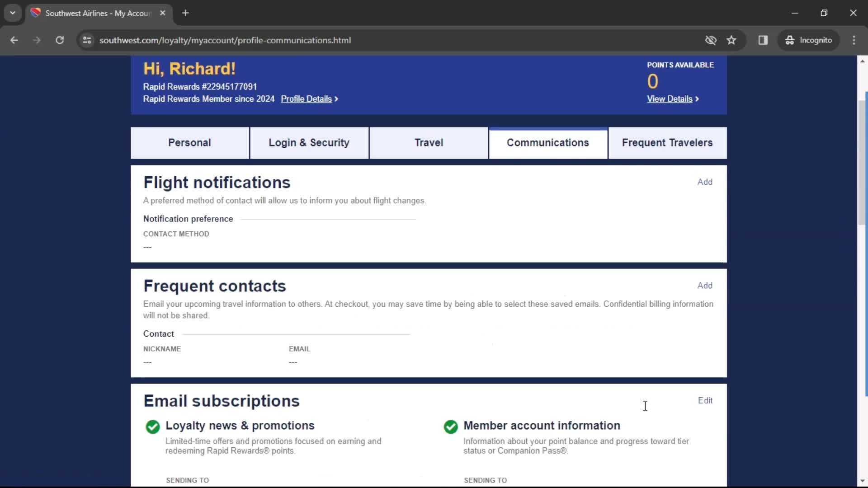Image resolution: width=868 pixels, height=488 pixels.
Task: Click the Profile Details arrow icon
Action: (336, 99)
